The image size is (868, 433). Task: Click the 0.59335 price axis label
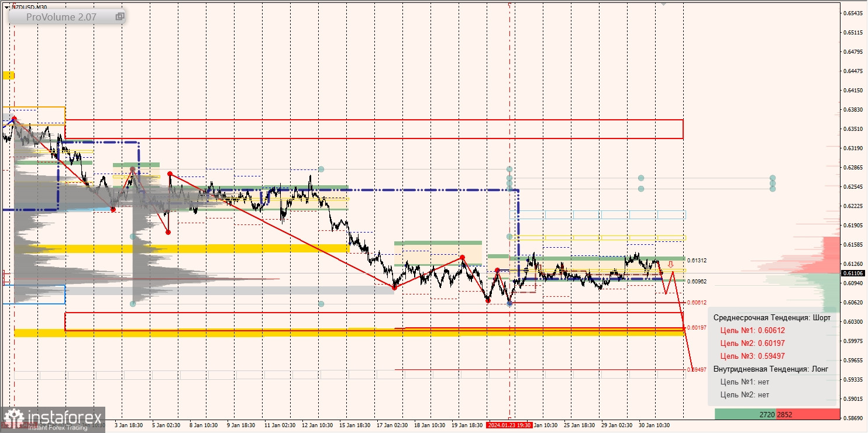point(853,379)
